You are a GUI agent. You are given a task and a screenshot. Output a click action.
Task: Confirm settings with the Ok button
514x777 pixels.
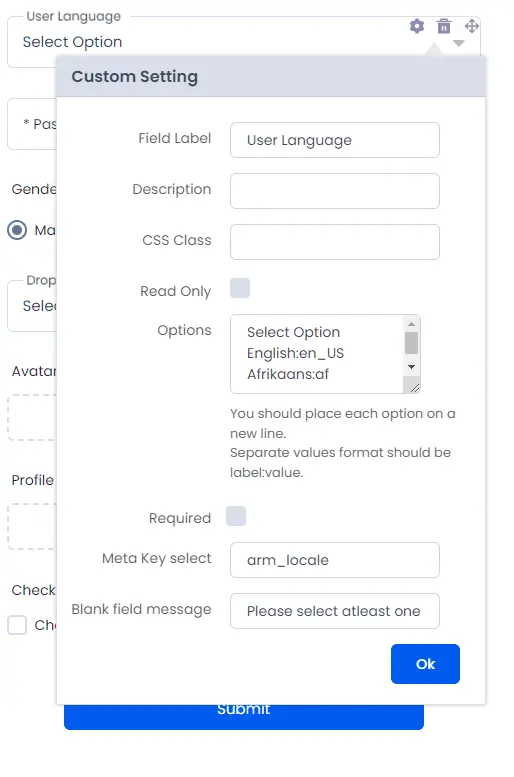425,664
